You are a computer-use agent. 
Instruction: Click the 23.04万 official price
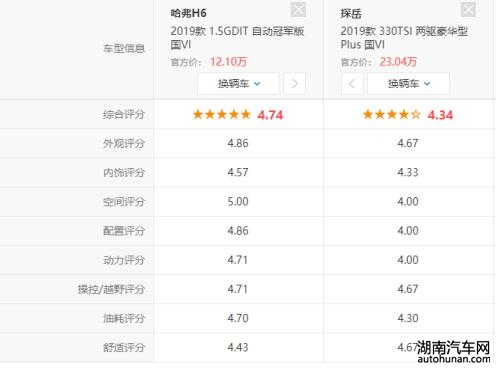(398, 62)
